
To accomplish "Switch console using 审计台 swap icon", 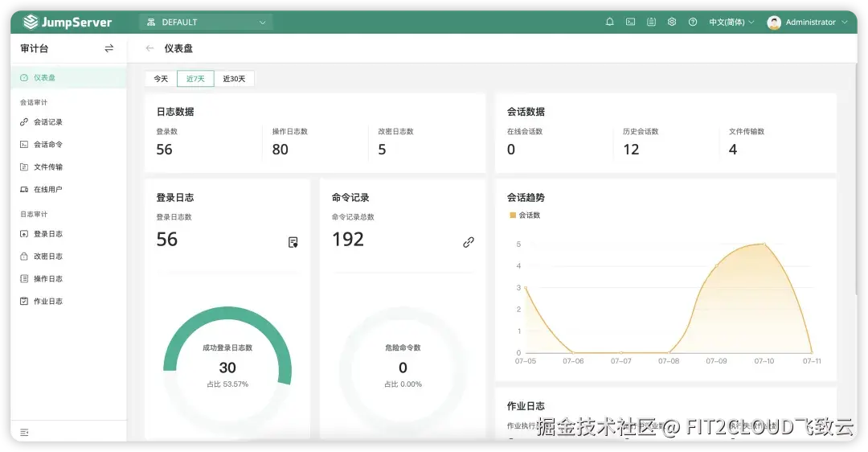I will [x=109, y=49].
